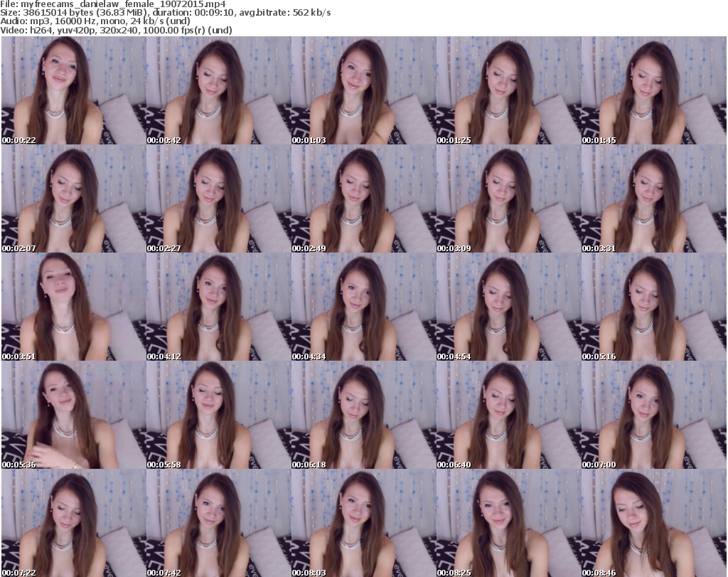Image resolution: width=728 pixels, height=577 pixels.
Task: Open the thumbnail stamped 00:00:22
Action: (74, 90)
